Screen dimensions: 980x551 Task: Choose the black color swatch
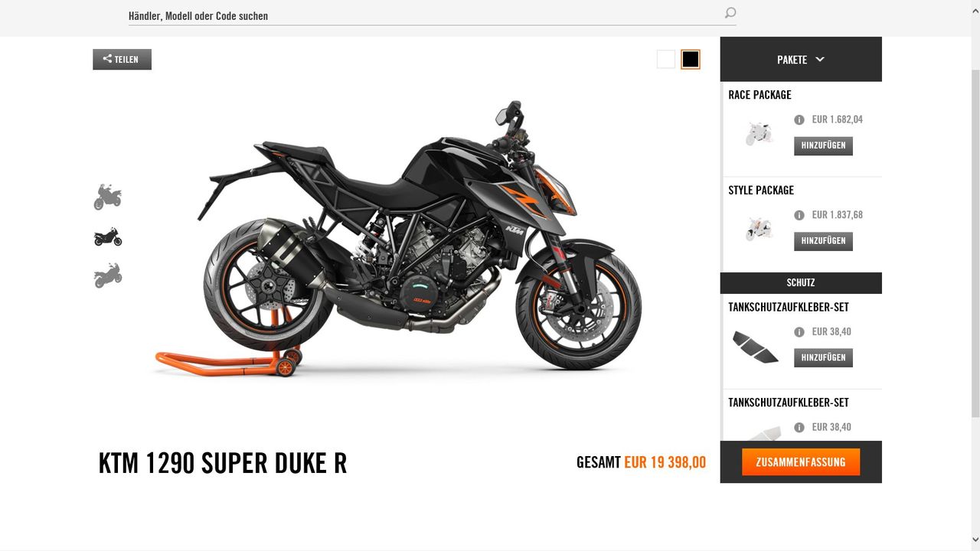691,59
